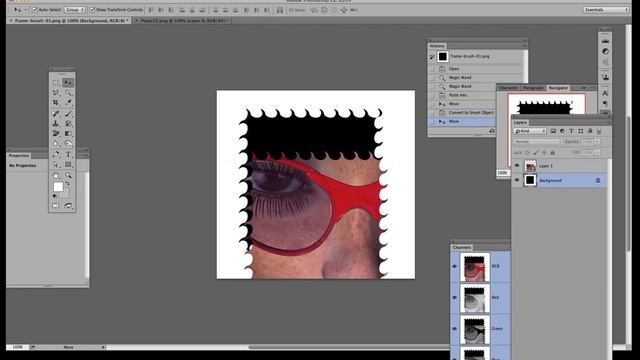Select the Gradient tool

click(x=68, y=133)
